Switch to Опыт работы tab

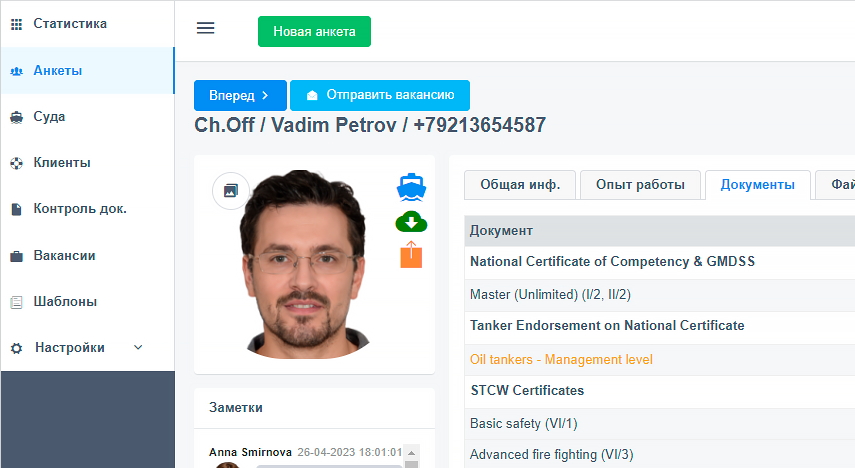(640, 185)
